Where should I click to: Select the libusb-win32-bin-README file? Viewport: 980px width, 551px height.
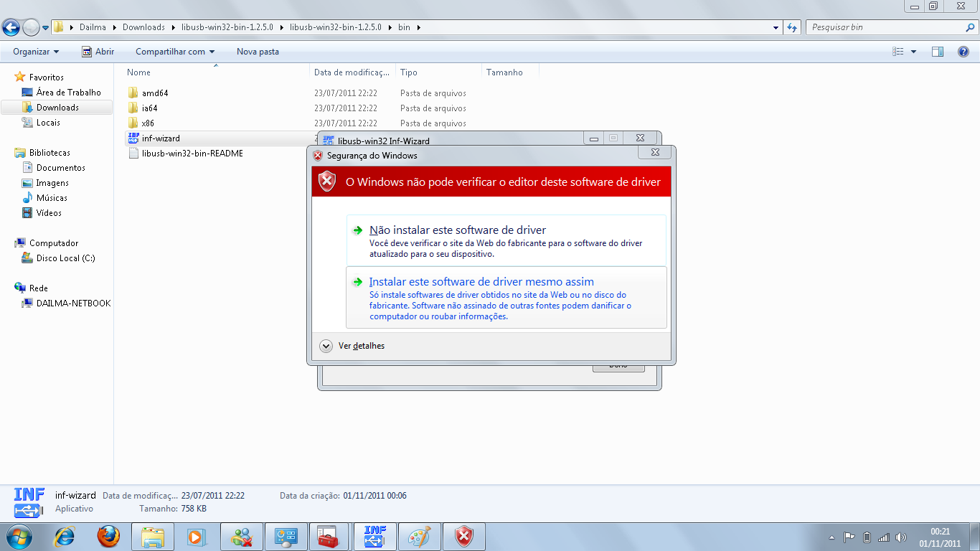click(192, 154)
